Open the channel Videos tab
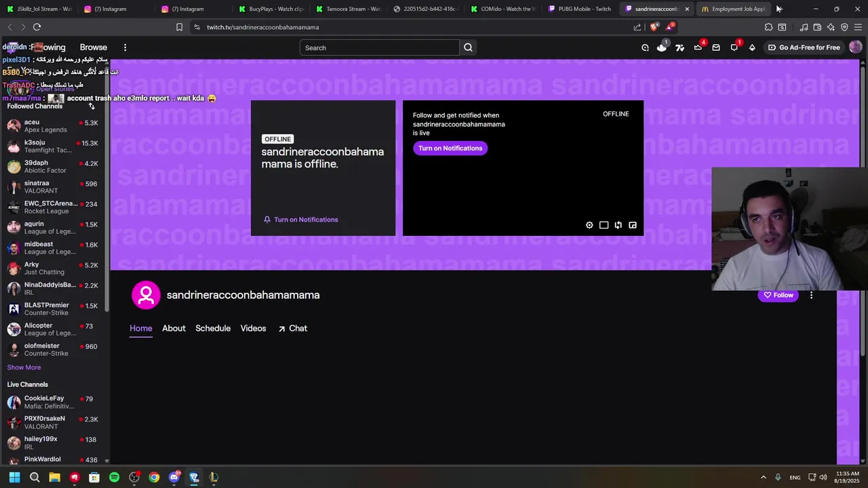This screenshot has width=868, height=488. click(253, 328)
